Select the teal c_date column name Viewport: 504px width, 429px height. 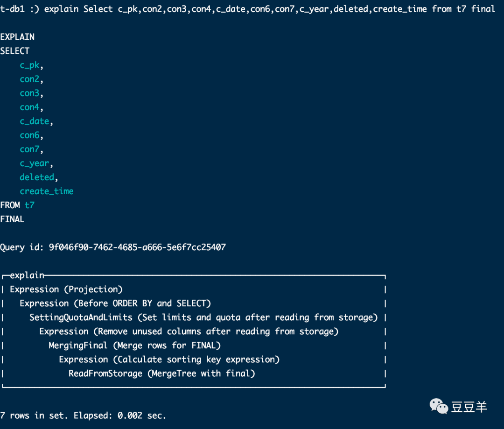click(35, 121)
